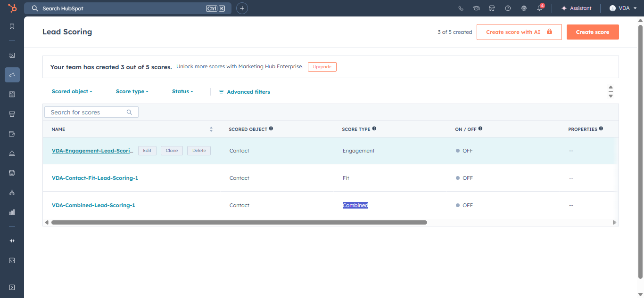Open the CRM contacts sidebar icon

(12, 55)
